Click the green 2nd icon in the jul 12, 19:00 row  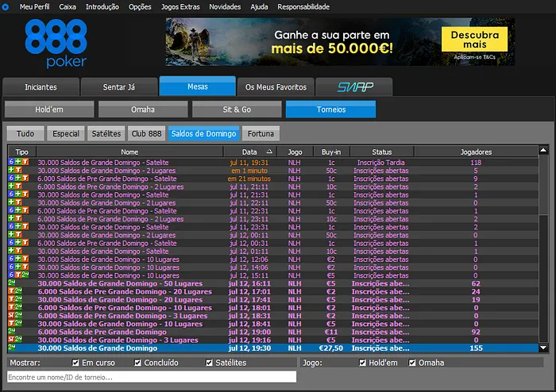(x=12, y=332)
